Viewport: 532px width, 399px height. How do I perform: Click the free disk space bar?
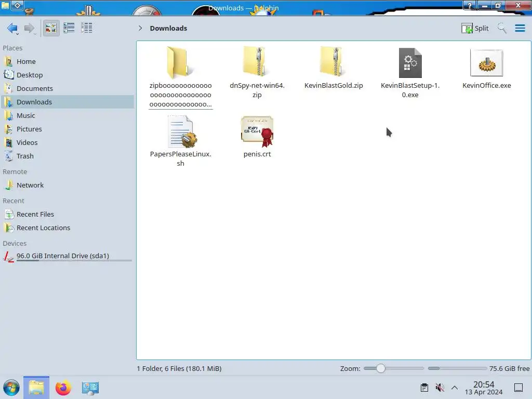(x=457, y=368)
